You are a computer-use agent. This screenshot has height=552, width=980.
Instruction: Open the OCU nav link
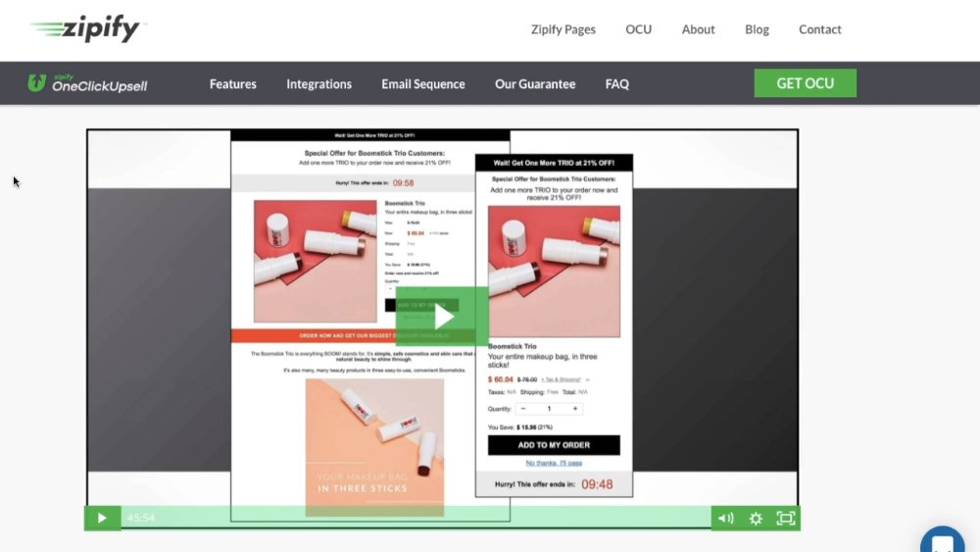pos(638,29)
